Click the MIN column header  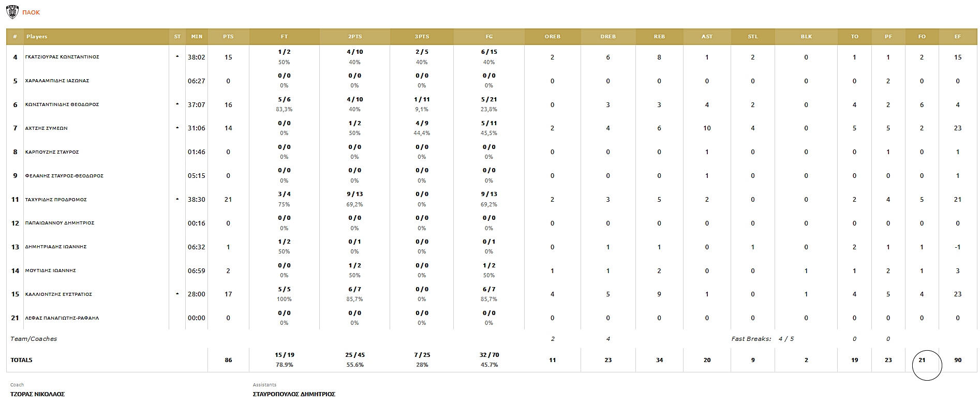(197, 37)
